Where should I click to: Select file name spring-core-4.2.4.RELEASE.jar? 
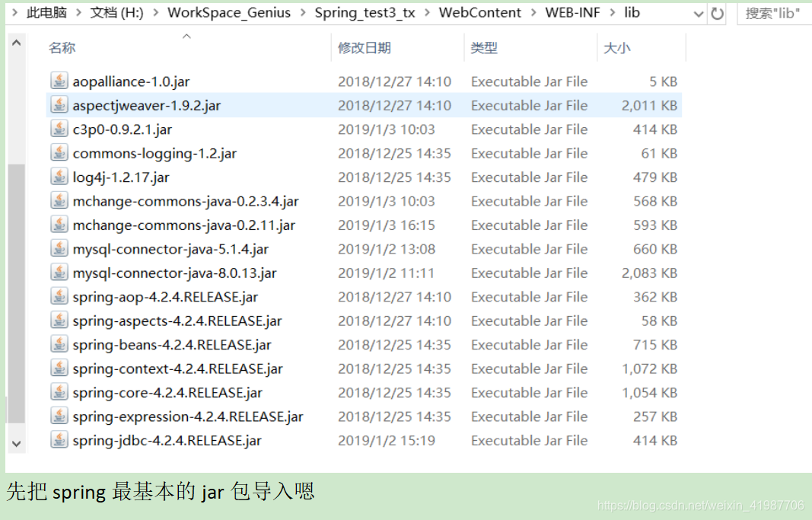(x=167, y=393)
